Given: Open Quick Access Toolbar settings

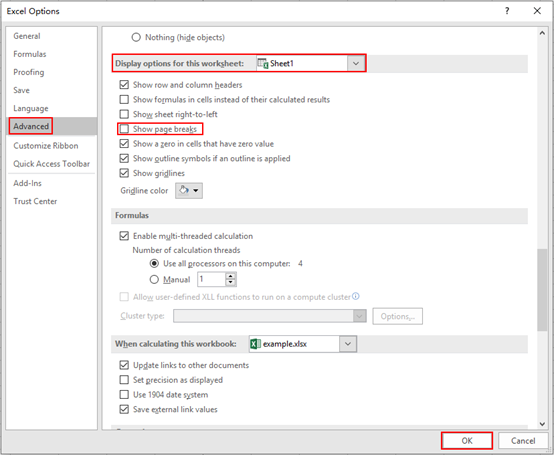Looking at the screenshot, I should tap(52, 164).
